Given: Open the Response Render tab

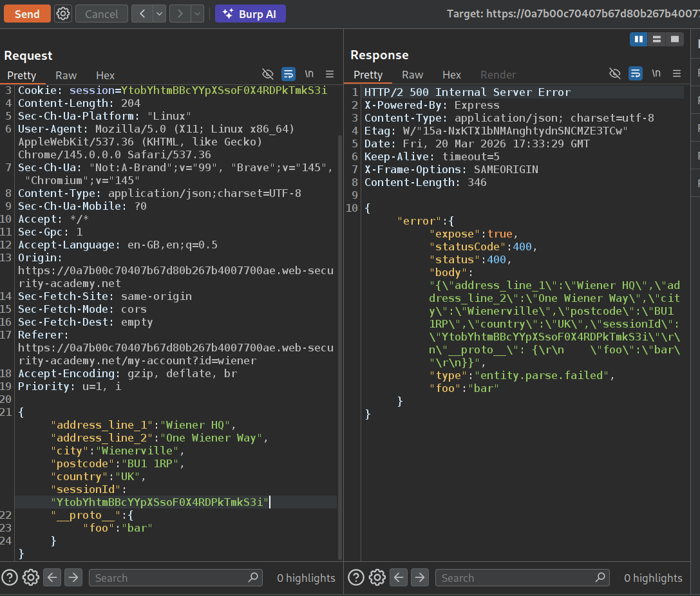Looking at the screenshot, I should 498,75.
